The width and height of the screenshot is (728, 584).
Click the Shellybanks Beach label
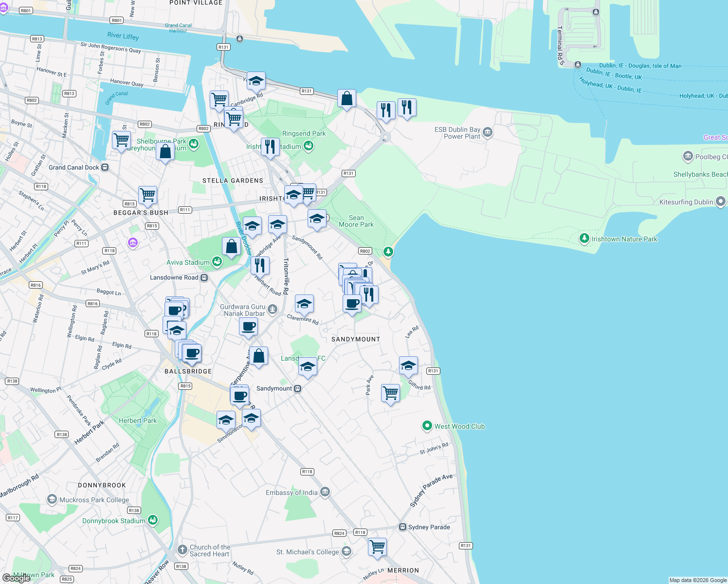(x=700, y=174)
